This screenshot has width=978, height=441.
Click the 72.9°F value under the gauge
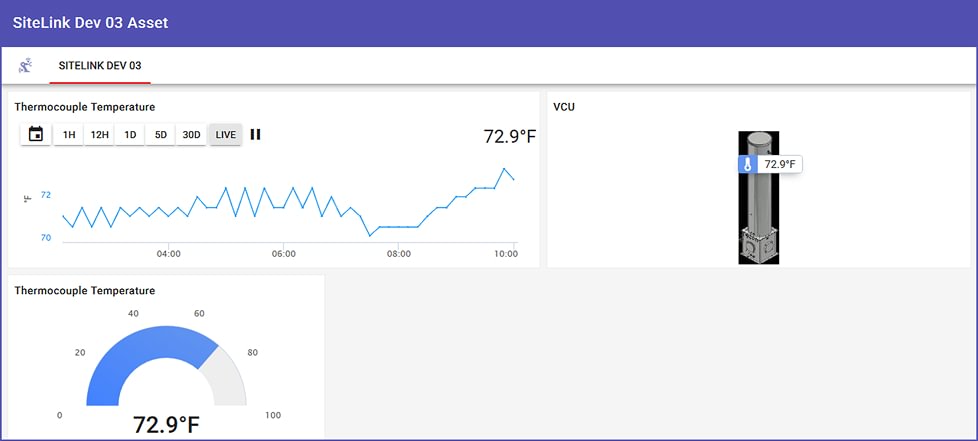[167, 425]
